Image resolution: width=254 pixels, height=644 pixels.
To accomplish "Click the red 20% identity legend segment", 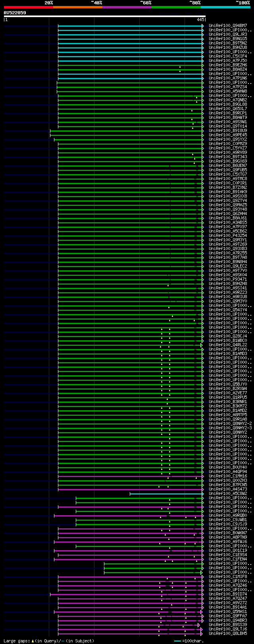I will 28,7.
